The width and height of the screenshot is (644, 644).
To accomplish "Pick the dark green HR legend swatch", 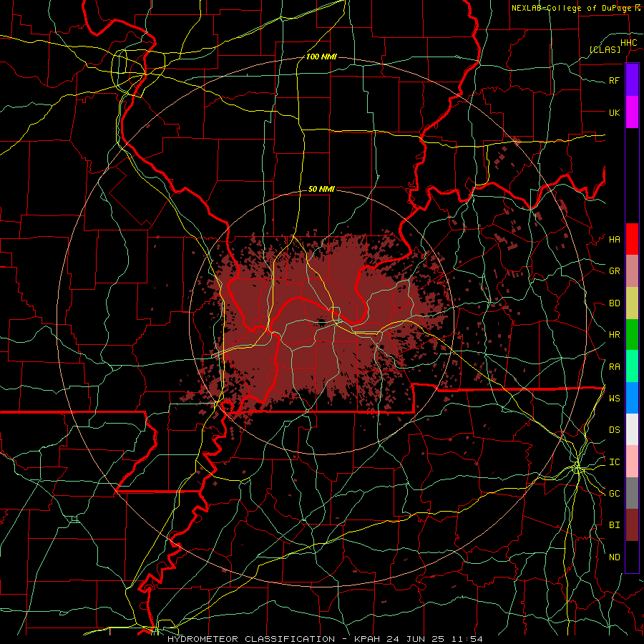I will [x=632, y=334].
